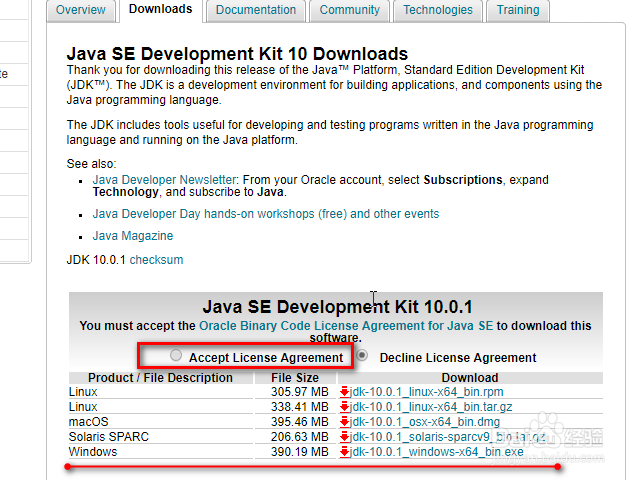Click the Java SE Development Kit 10 Downloads heading

(237, 54)
